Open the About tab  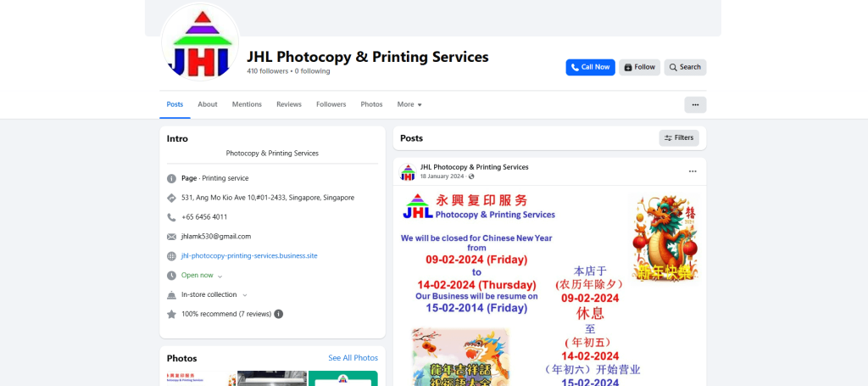pos(208,104)
